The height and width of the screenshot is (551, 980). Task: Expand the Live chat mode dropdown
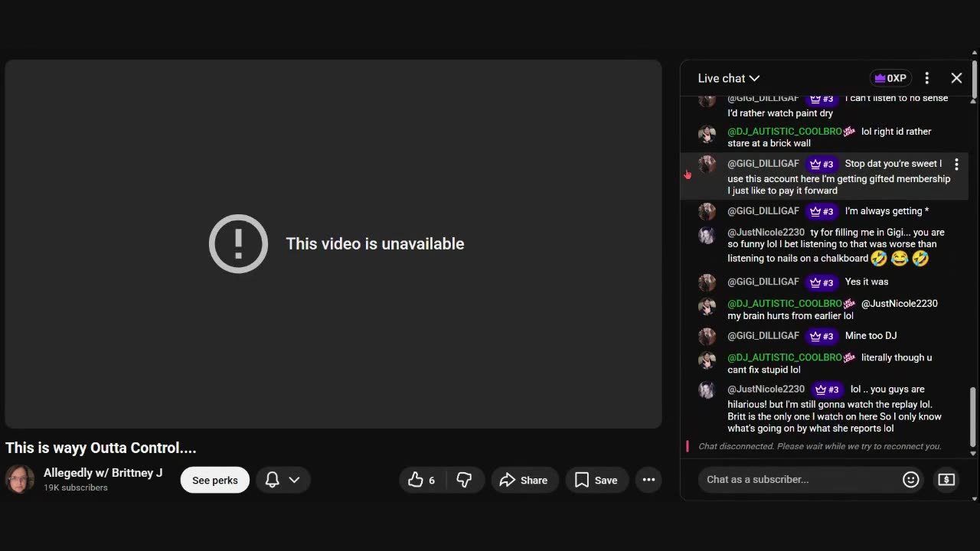point(729,78)
